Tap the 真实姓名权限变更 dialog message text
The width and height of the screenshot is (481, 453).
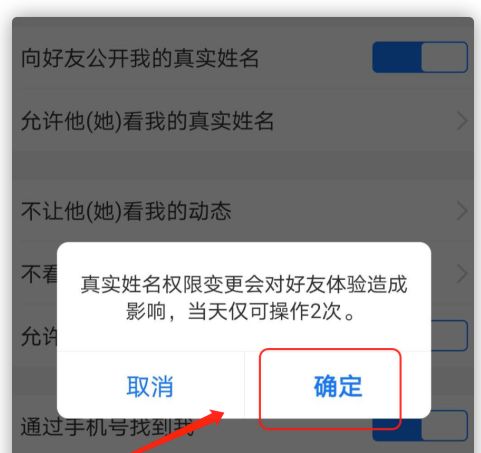244,298
